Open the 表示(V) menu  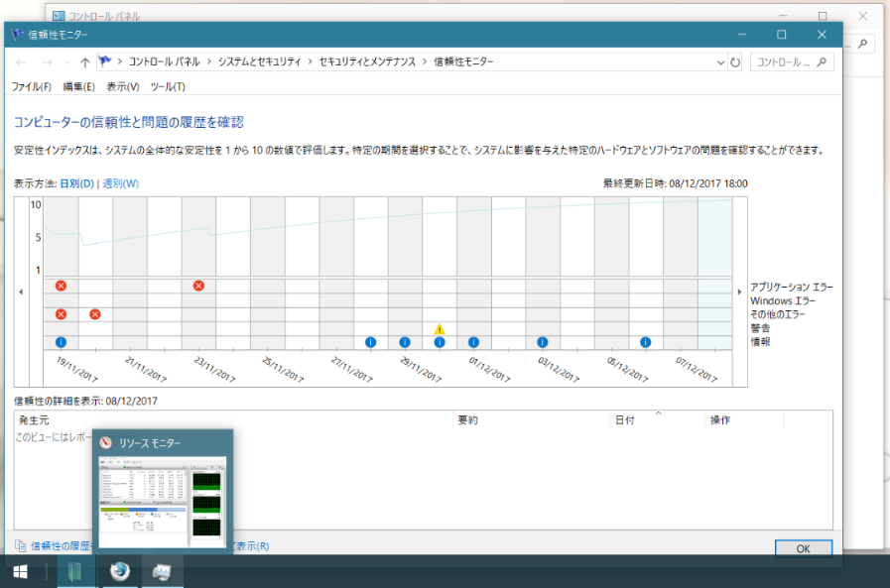[x=123, y=86]
